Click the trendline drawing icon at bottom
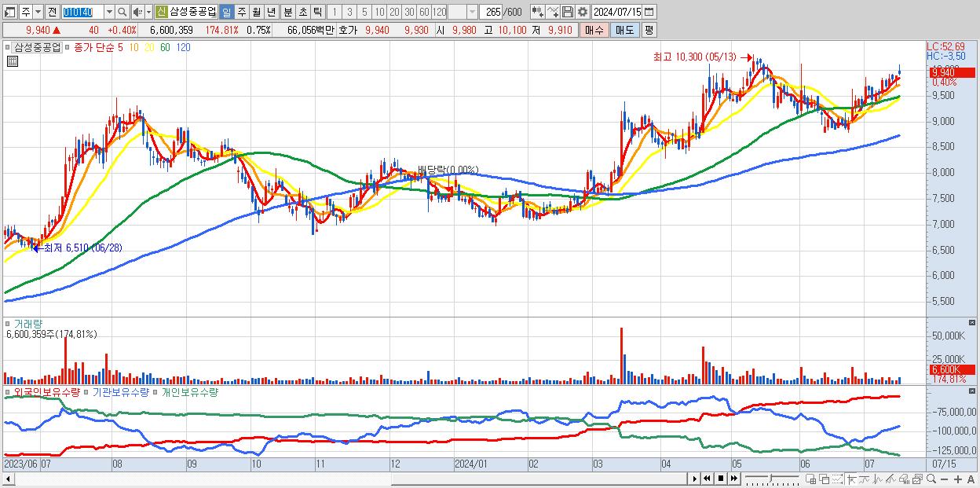This screenshot has width=980, height=488. (865, 479)
